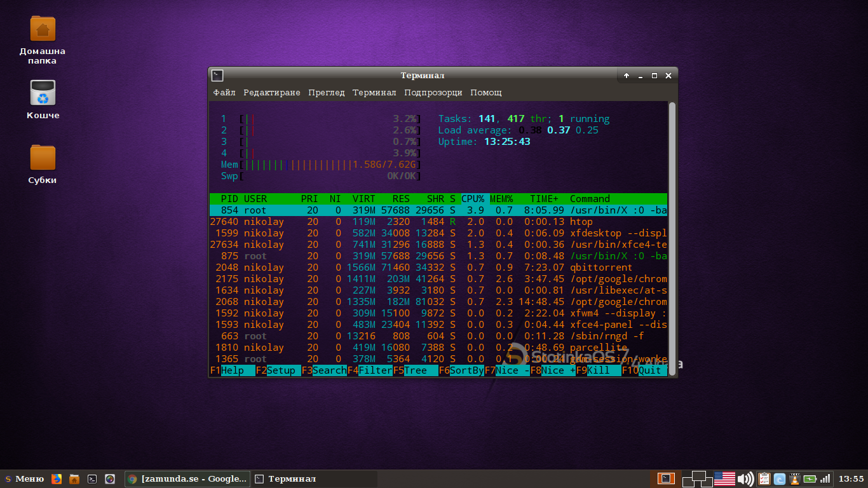
Task: Sort by MEM% column header
Action: tap(501, 199)
